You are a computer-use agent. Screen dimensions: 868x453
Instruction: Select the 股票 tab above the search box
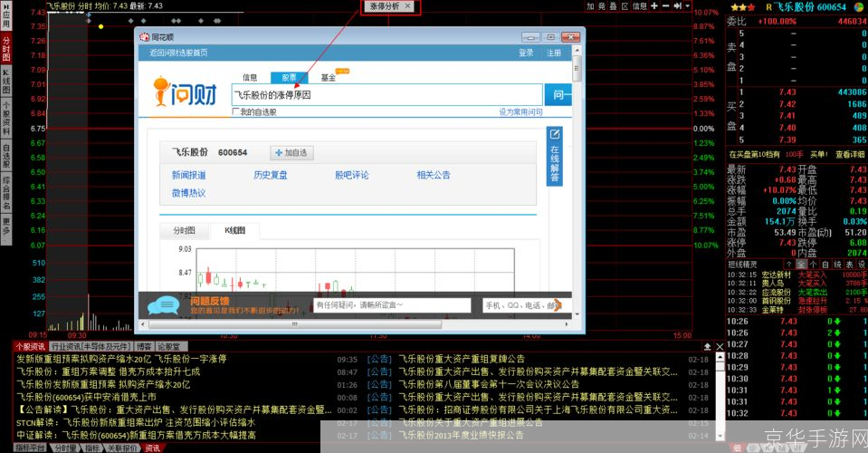(x=289, y=78)
